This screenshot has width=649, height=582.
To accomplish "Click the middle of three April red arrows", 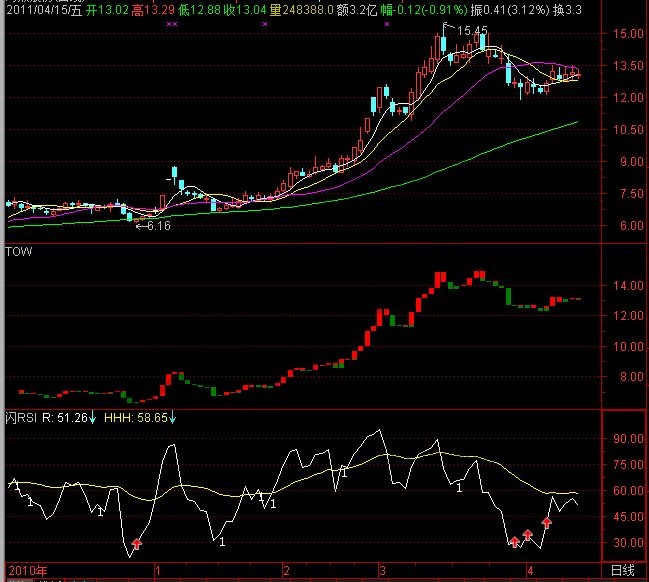I will pos(527,537).
